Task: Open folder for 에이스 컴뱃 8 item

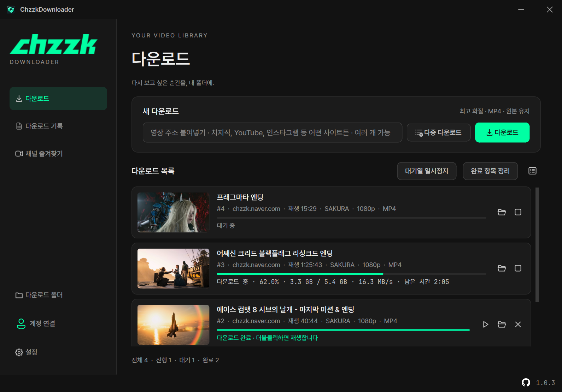Action: coord(502,325)
